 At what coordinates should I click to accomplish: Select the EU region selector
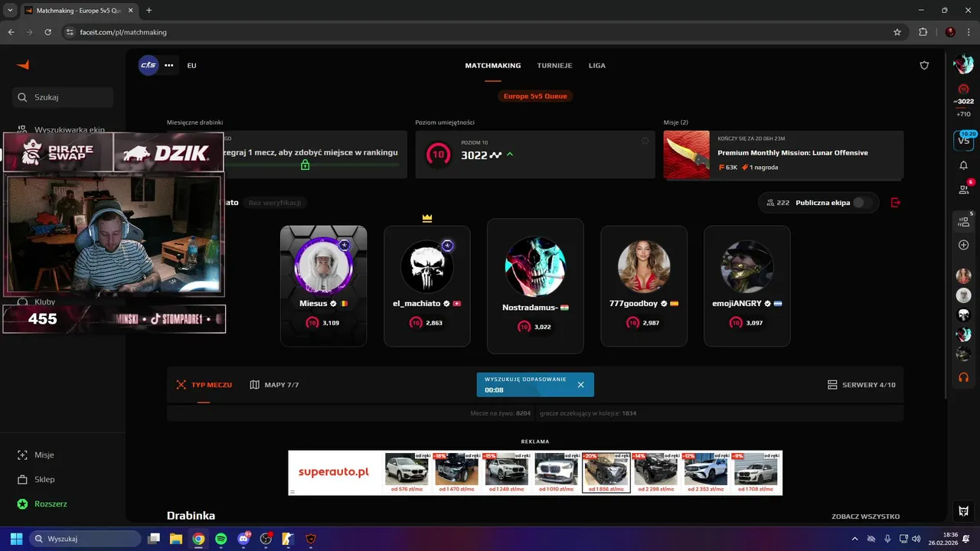coord(191,65)
